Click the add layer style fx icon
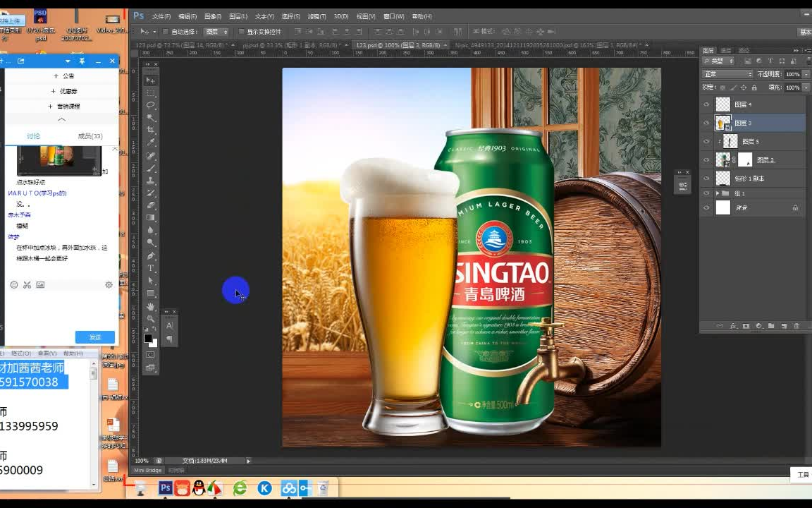The image size is (812, 508). (733, 326)
